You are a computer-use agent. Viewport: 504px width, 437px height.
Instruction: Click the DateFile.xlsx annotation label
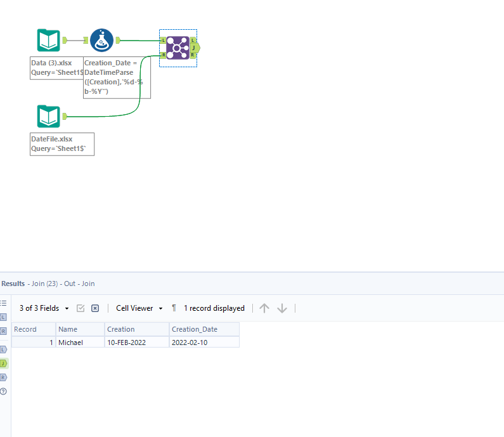(x=62, y=144)
